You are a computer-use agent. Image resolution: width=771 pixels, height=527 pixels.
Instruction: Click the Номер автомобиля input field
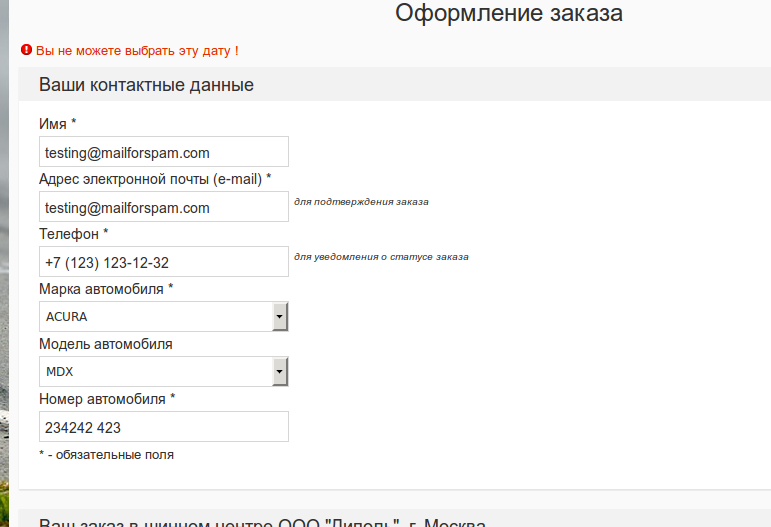(x=164, y=427)
